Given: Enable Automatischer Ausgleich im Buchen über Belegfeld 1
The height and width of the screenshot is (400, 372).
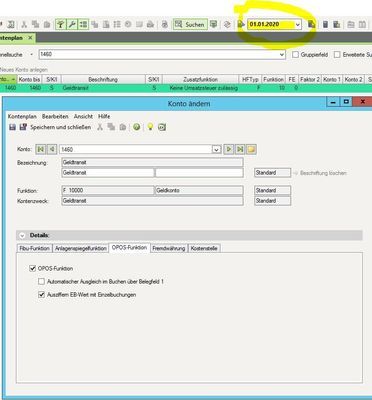Looking at the screenshot, I should tap(41, 282).
